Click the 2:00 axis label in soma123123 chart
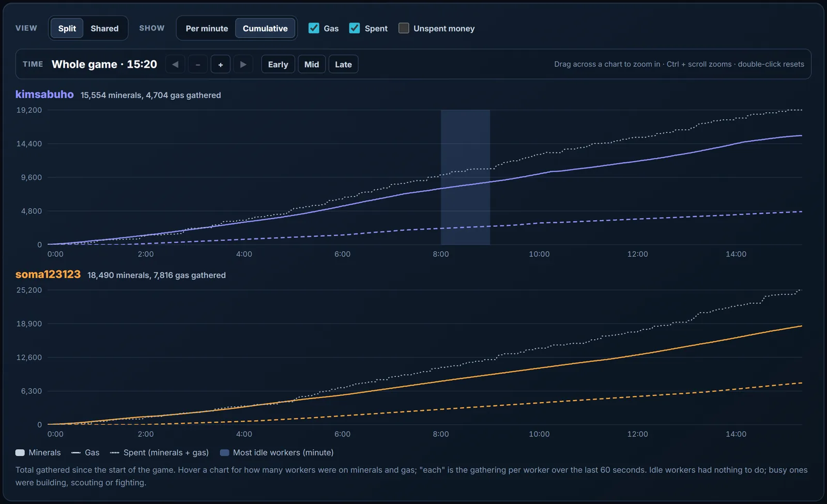 pyautogui.click(x=146, y=434)
